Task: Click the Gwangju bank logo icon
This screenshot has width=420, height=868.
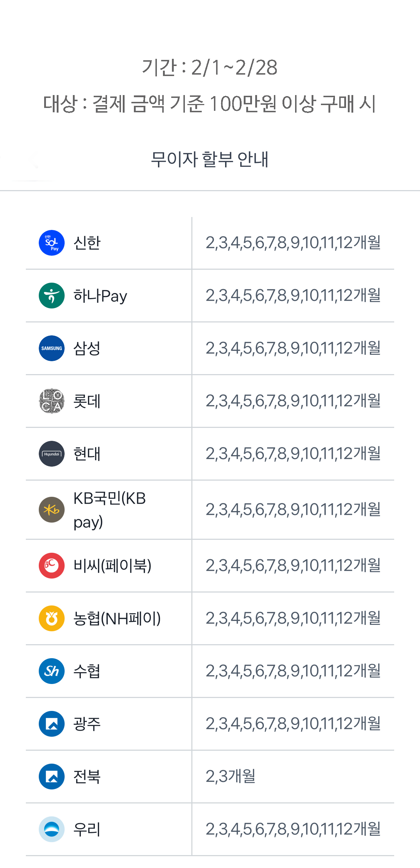Action: point(52,724)
